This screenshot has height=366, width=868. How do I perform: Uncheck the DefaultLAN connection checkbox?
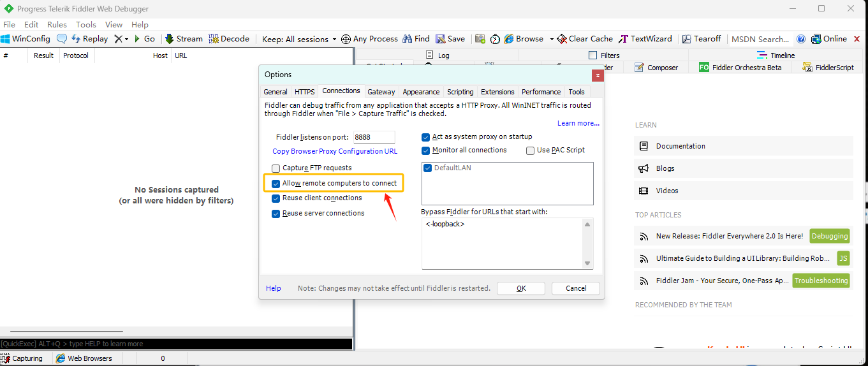[428, 168]
